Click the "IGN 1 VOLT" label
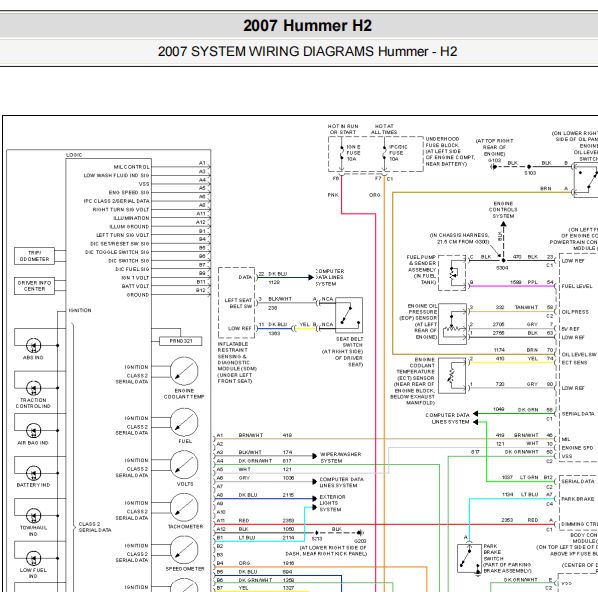Viewport: 598px width, 592px height. click(135, 278)
